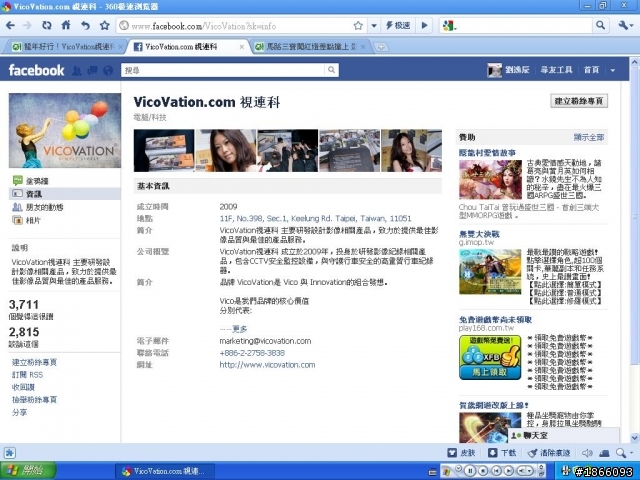640x480 pixels.
Task: Click clear traces in status bar
Action: pos(549,453)
